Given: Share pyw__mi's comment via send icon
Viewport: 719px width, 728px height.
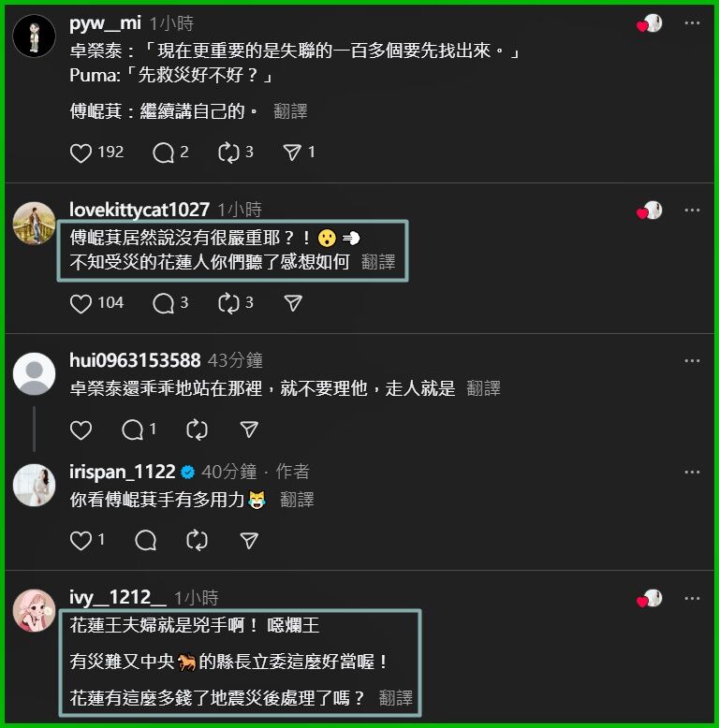Looking at the screenshot, I should coord(293,153).
